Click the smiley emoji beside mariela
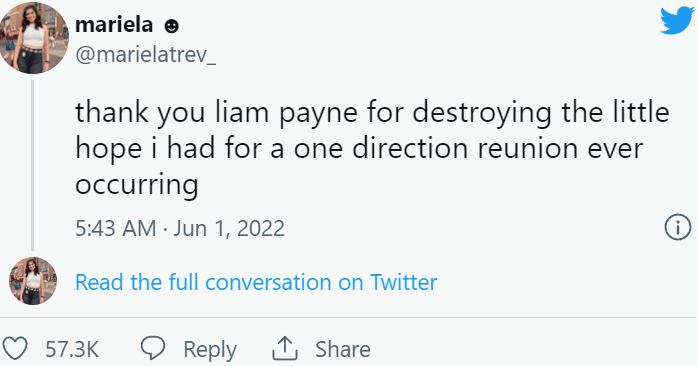The height and width of the screenshot is (366, 698). tap(171, 26)
